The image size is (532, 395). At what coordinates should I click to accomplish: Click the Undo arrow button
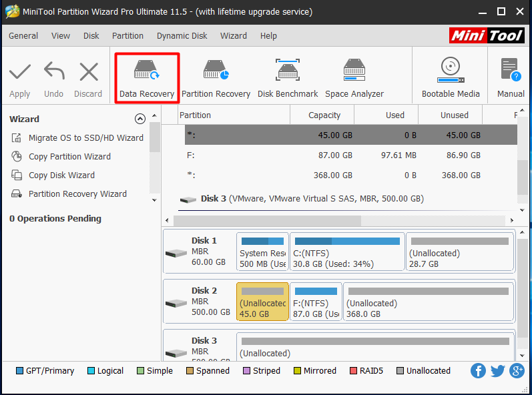point(54,80)
